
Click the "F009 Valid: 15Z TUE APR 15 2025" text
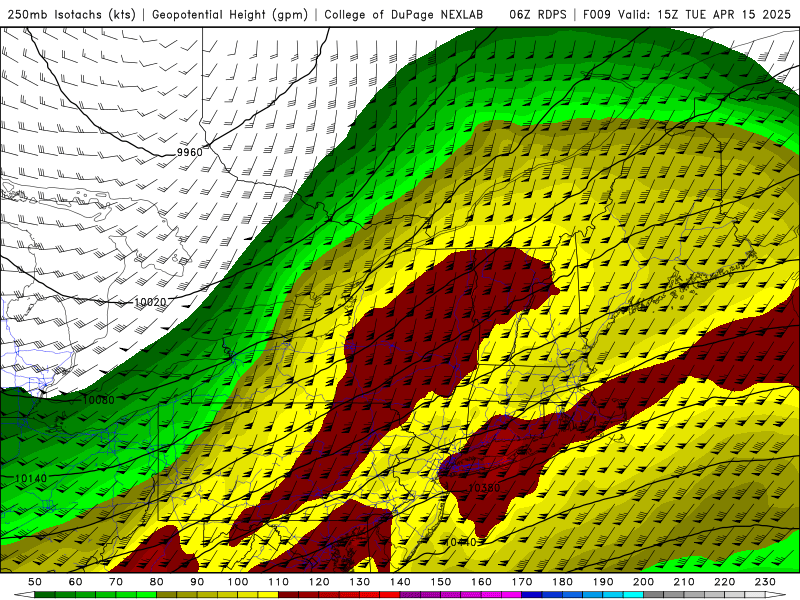[688, 14]
